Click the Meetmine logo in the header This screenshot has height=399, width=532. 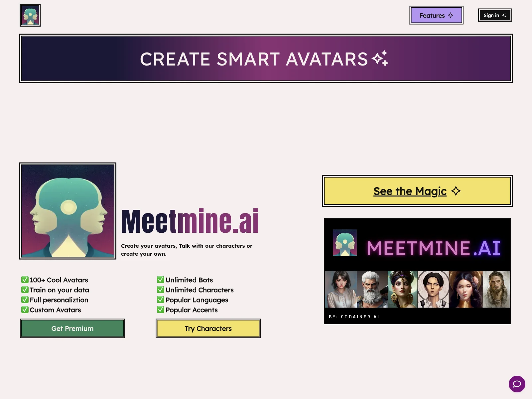pos(30,15)
